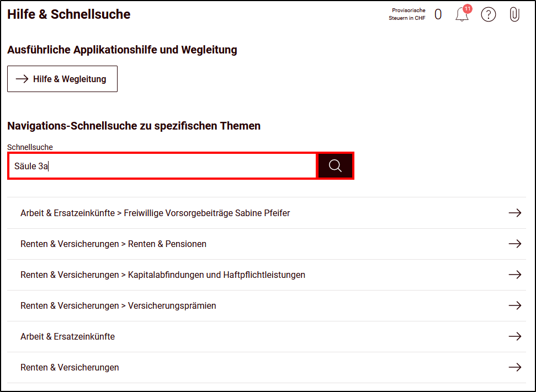The height and width of the screenshot is (392, 536).
Task: Open the Hilfe & Wegleitung button
Action: click(x=62, y=79)
